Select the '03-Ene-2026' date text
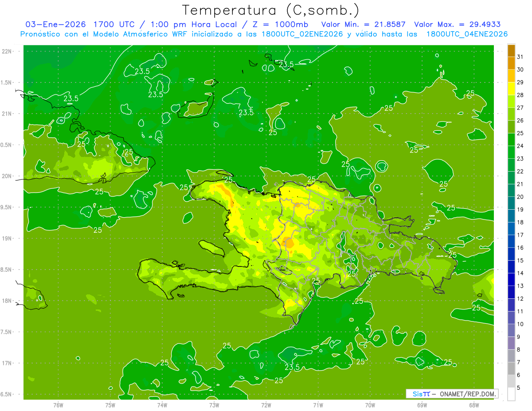 point(55,24)
